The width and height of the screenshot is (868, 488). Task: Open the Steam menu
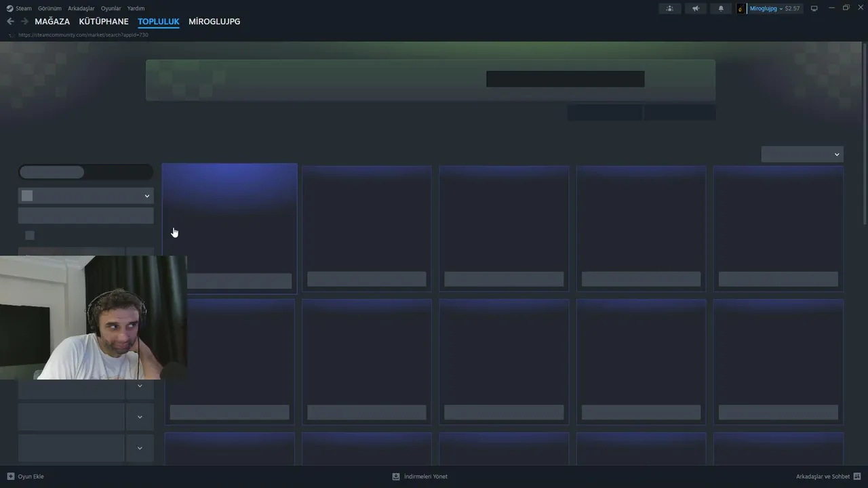[x=24, y=9]
